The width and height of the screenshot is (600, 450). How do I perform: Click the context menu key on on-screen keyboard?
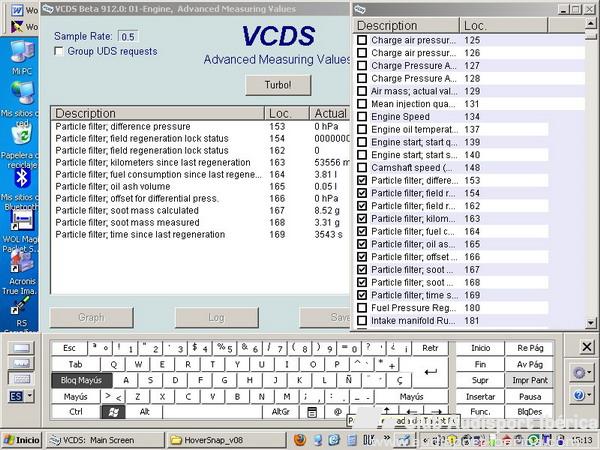pos(312,412)
